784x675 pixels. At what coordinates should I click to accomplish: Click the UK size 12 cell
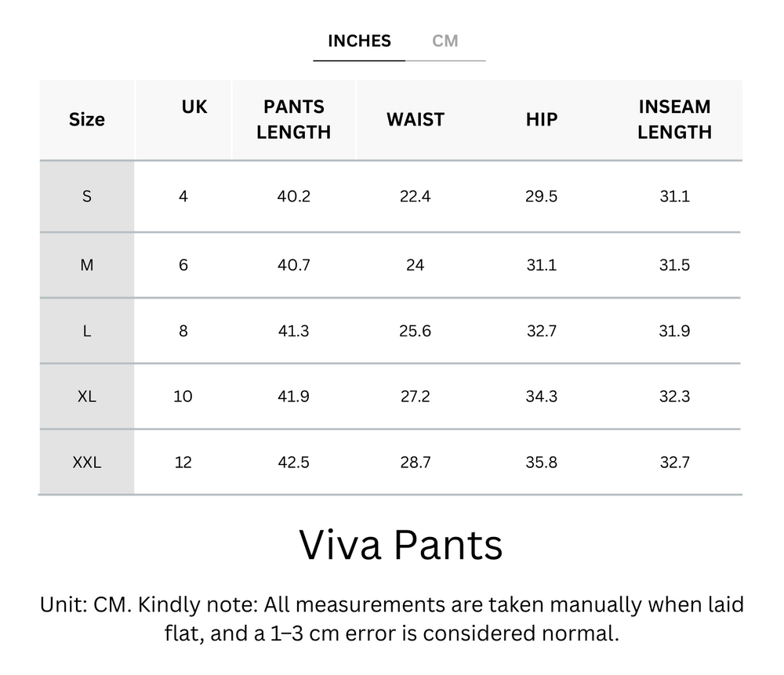[x=183, y=462]
